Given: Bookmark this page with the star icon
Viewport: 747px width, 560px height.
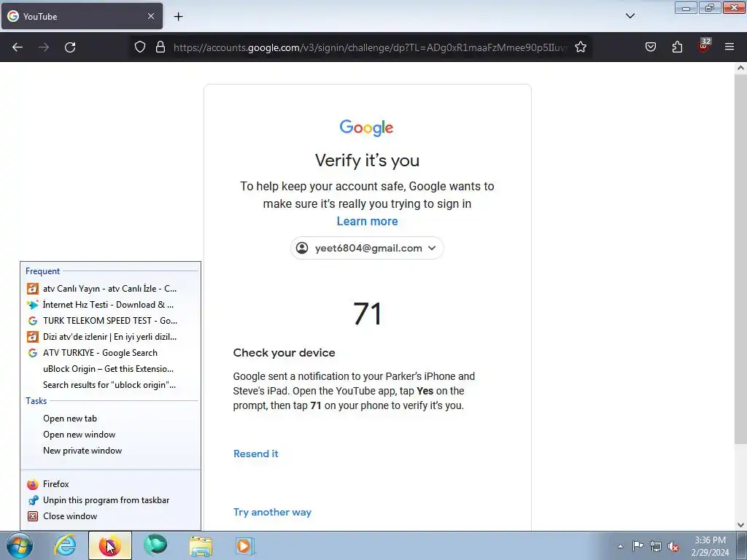Looking at the screenshot, I should (580, 47).
